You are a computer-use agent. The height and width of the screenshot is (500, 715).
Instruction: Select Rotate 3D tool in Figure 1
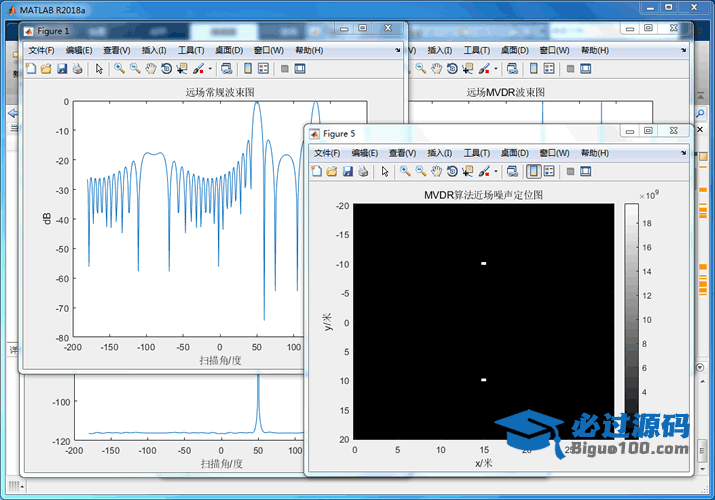pyautogui.click(x=166, y=69)
